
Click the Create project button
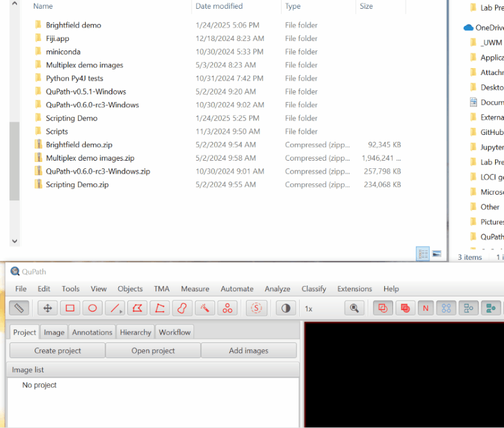57,350
